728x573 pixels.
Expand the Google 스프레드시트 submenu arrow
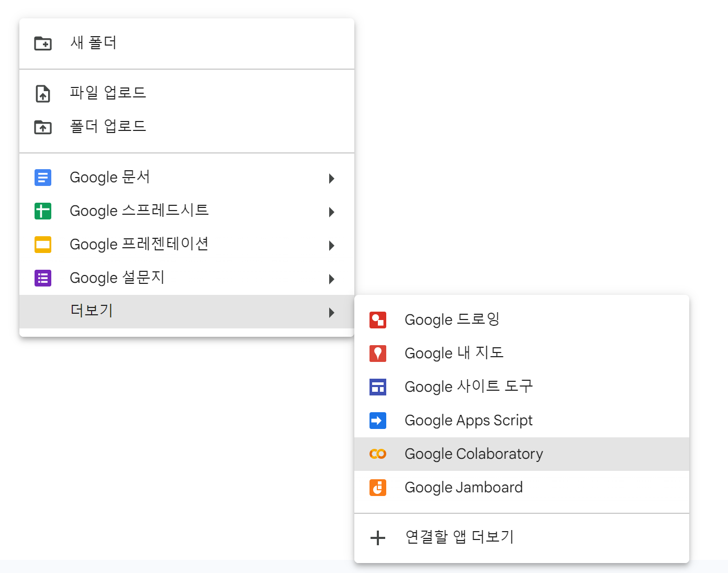point(331,212)
